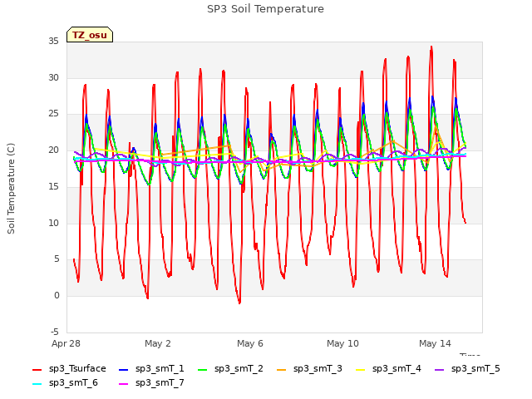Click the SP3 Soil Temperature chart title
This screenshot has width=532, height=399.
[265, 9]
